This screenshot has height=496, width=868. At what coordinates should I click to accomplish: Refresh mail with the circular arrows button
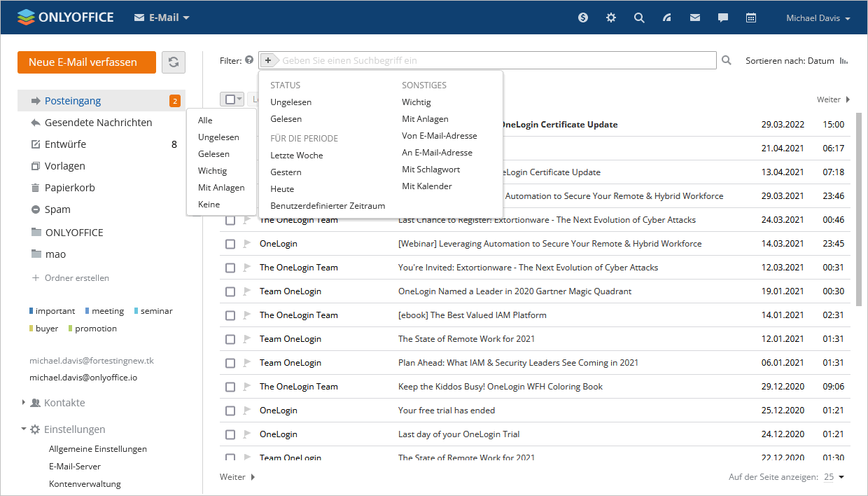(x=174, y=62)
